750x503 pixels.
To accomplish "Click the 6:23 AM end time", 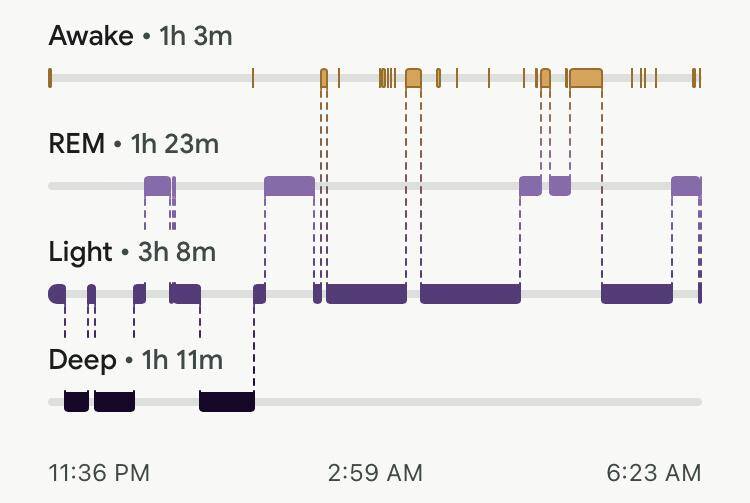I will pyautogui.click(x=652, y=472).
